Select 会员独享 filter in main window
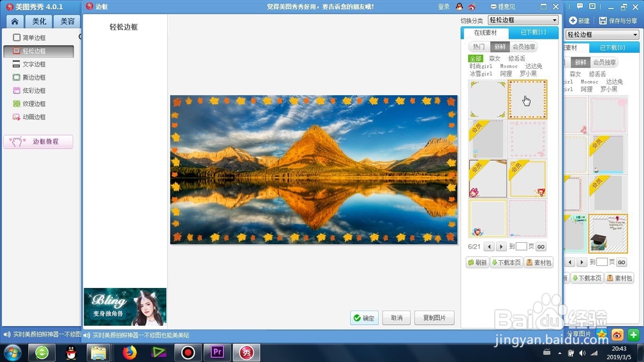Screen dimensions: 644x362 (x=604, y=62)
